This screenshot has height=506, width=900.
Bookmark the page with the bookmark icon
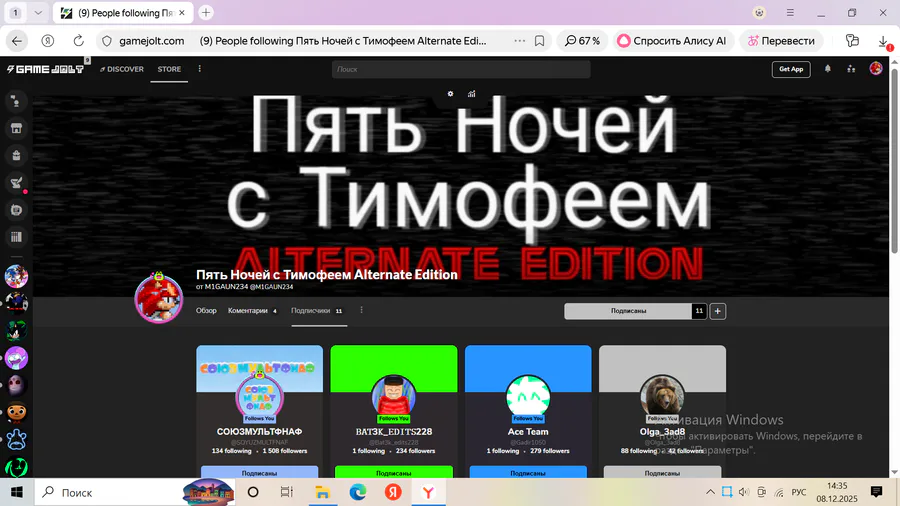coord(540,41)
